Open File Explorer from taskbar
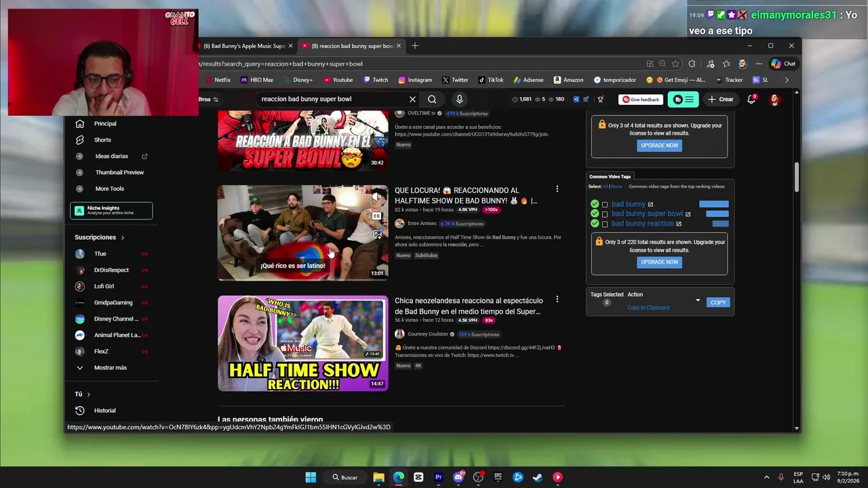Image resolution: width=868 pixels, height=488 pixels. click(378, 477)
